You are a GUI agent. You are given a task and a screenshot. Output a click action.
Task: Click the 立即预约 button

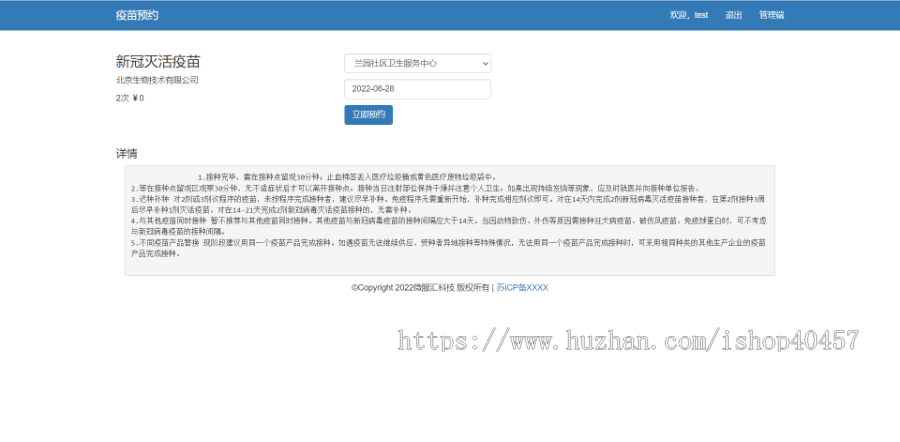click(368, 115)
